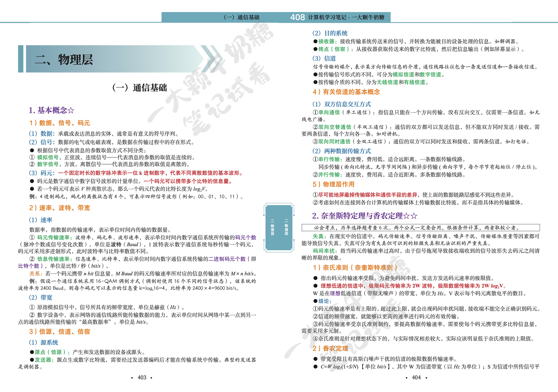Screen dimensions: 558x392
Task: Select the heading "1. 基本概念☆"
Action: pos(52,110)
